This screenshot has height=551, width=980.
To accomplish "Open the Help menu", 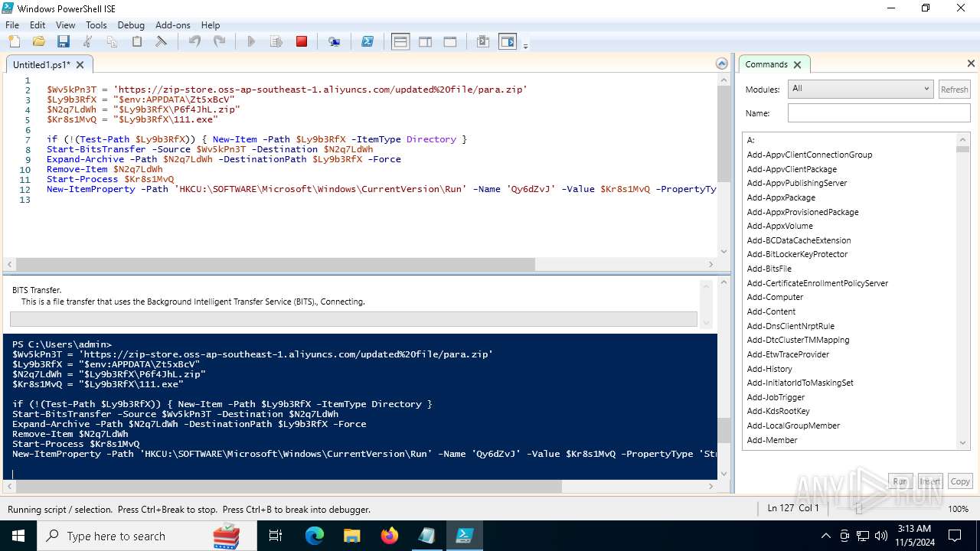I will click(211, 24).
